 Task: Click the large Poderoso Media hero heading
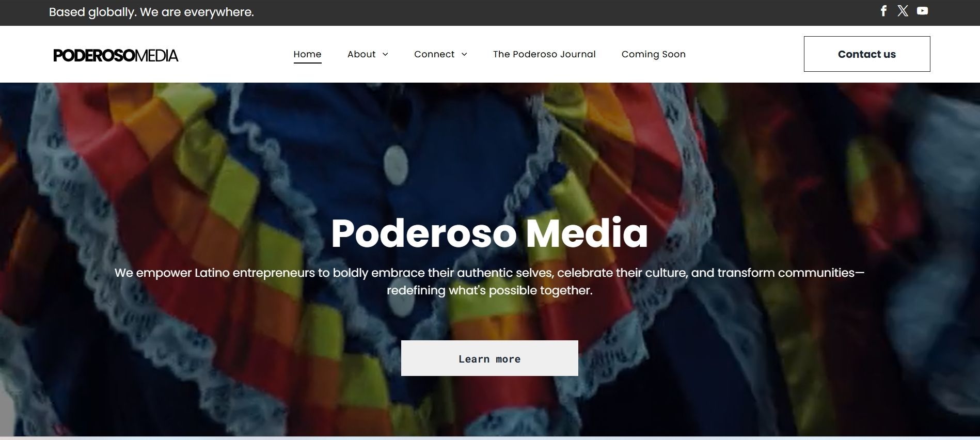click(489, 233)
